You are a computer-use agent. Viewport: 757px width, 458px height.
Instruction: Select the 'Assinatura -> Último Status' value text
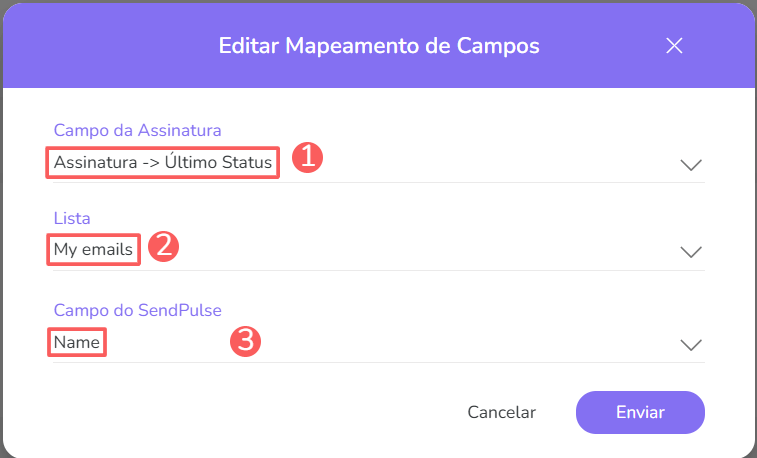point(163,163)
